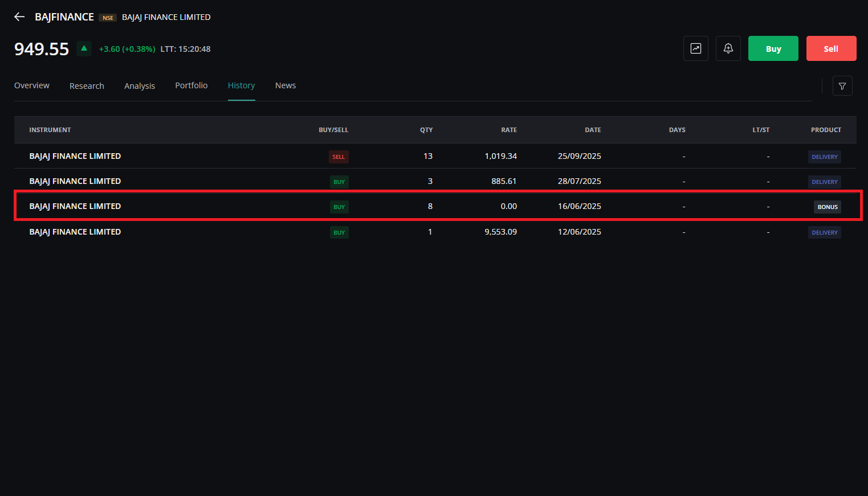
Task: Open the history filter funnel icon
Action: [842, 86]
